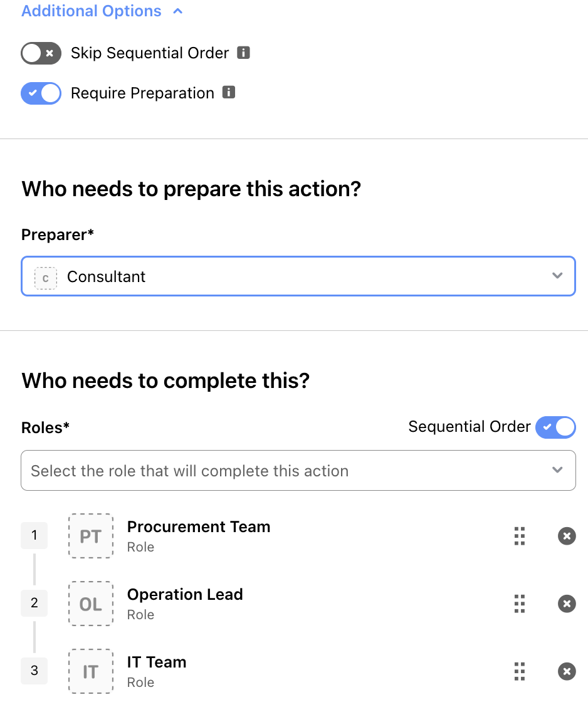Remove Procurement Team role
Viewport: 588px width, 712px height.
tap(567, 536)
